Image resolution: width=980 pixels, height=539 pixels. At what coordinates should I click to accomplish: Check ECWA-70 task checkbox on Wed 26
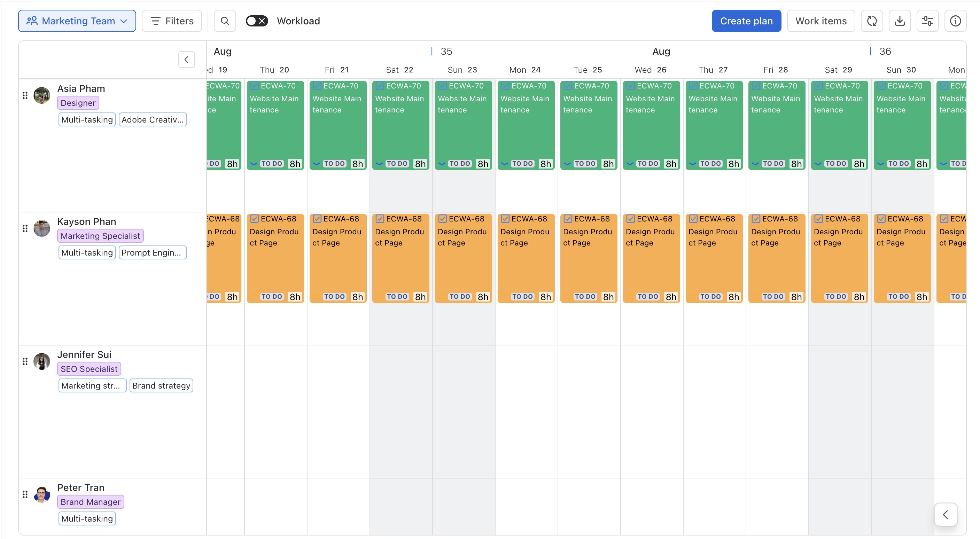pyautogui.click(x=630, y=86)
